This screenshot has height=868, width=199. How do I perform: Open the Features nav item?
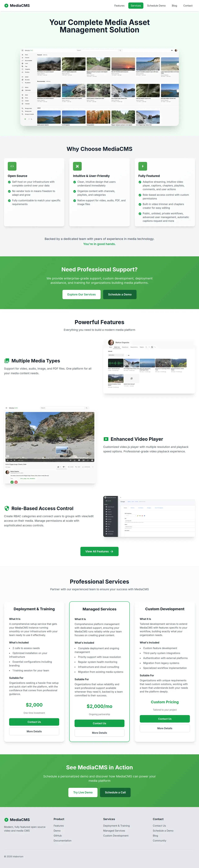(x=119, y=6)
